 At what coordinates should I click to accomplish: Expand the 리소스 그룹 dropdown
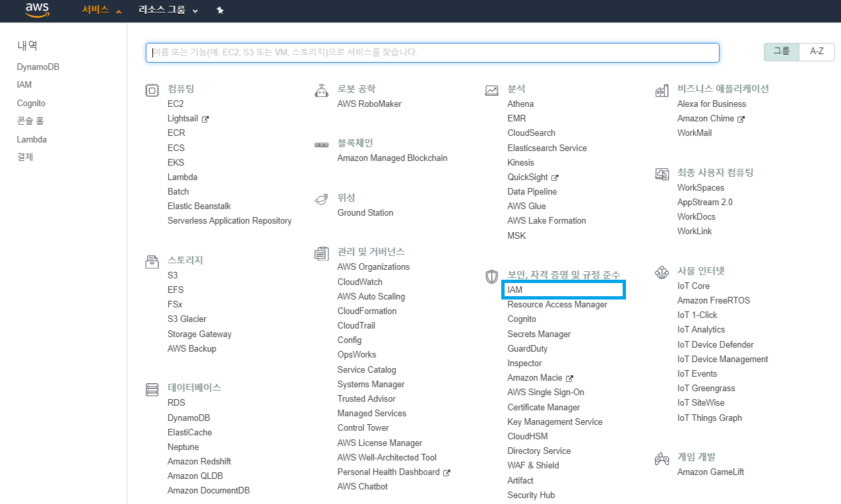tap(168, 11)
